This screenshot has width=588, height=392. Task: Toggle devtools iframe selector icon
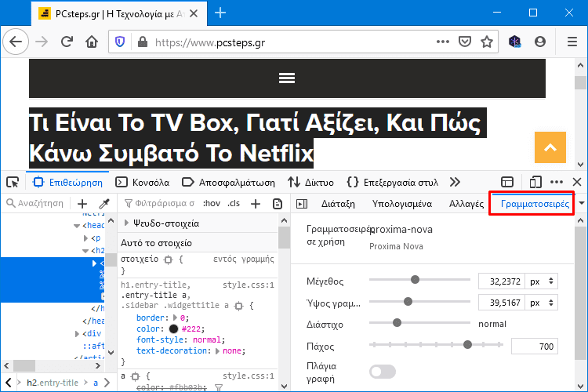(507, 183)
